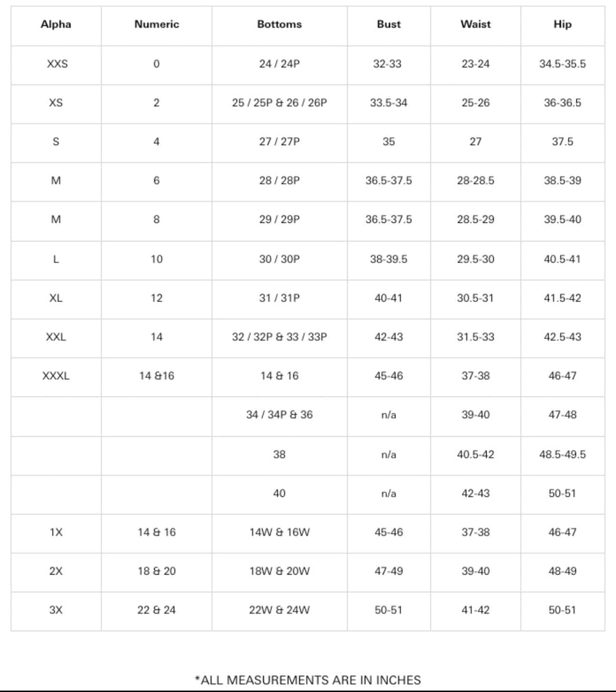Click the XXXL alpha size cell

point(56,376)
